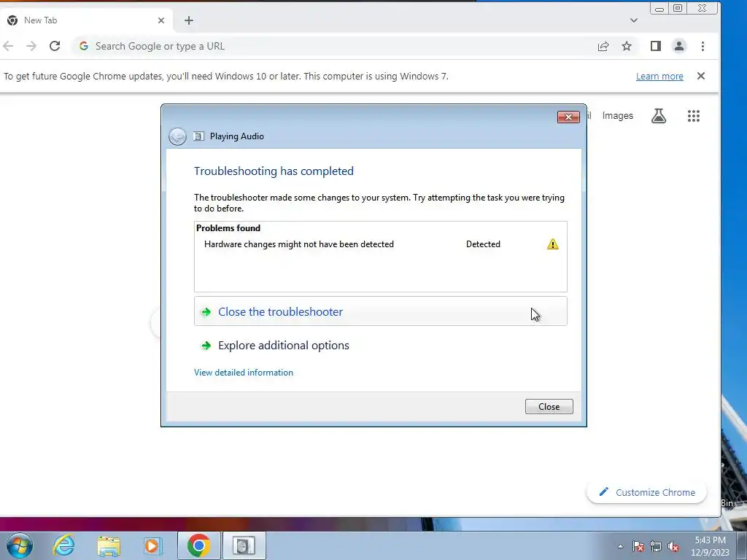Close troubleshooter with red X button
Screen dimensions: 747x560
[568, 117]
